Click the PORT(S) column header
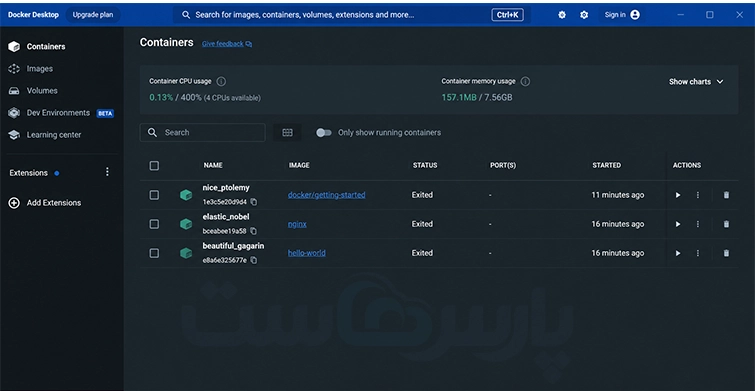 [503, 165]
